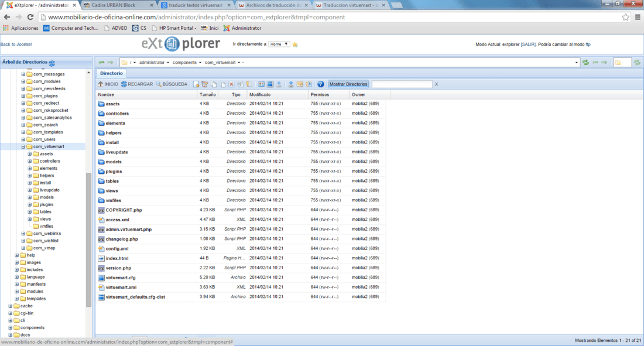This screenshot has width=644, height=346.
Task: Click the [SALIR] logout link
Action: tap(528, 44)
